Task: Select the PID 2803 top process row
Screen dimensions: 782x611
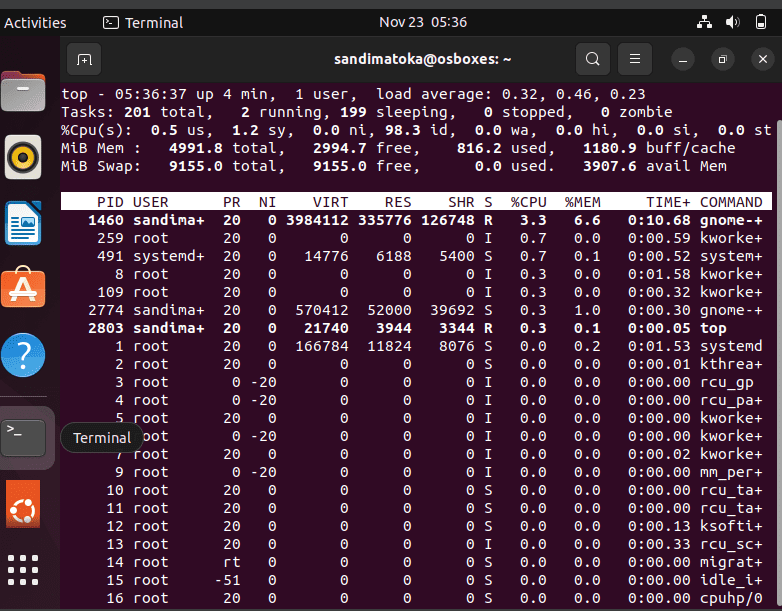Action: click(x=416, y=328)
